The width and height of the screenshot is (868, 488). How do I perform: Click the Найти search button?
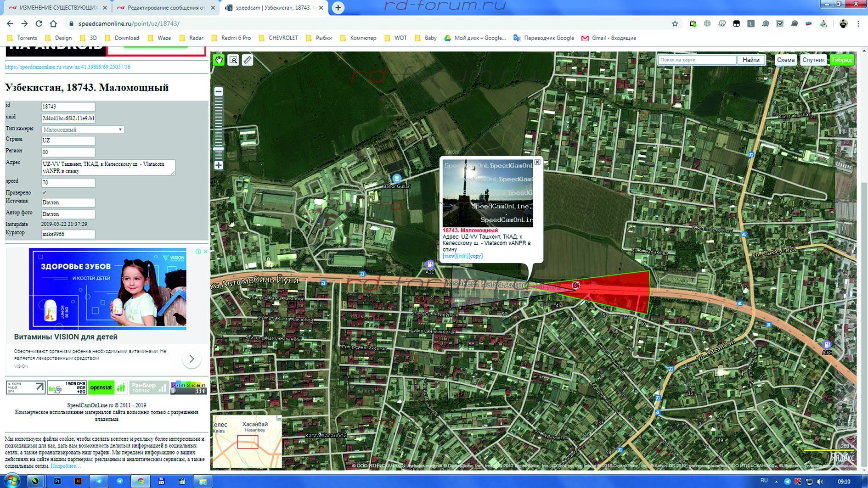(751, 60)
